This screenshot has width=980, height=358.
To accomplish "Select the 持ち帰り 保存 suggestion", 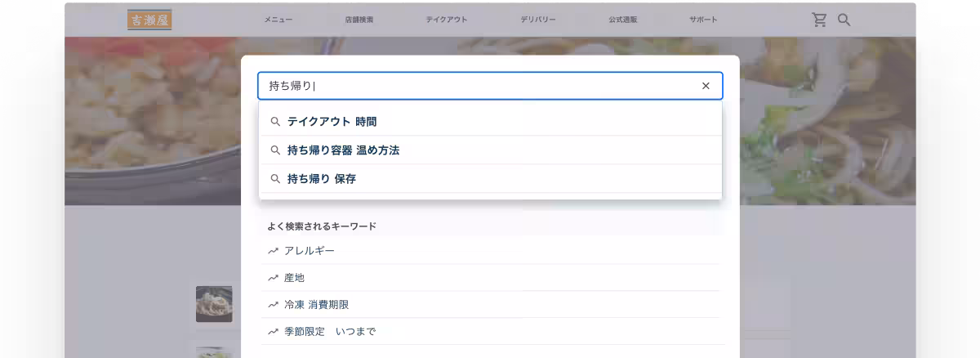I will (322, 179).
